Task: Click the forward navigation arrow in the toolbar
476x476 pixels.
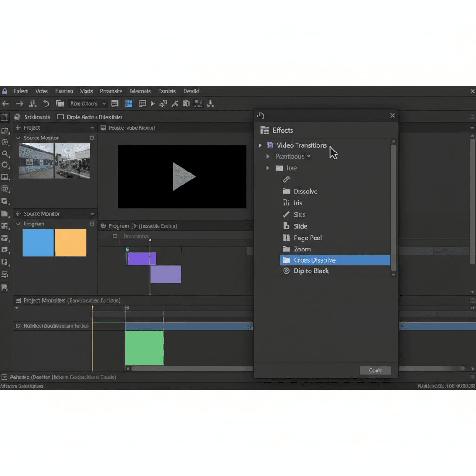Action: (19, 103)
